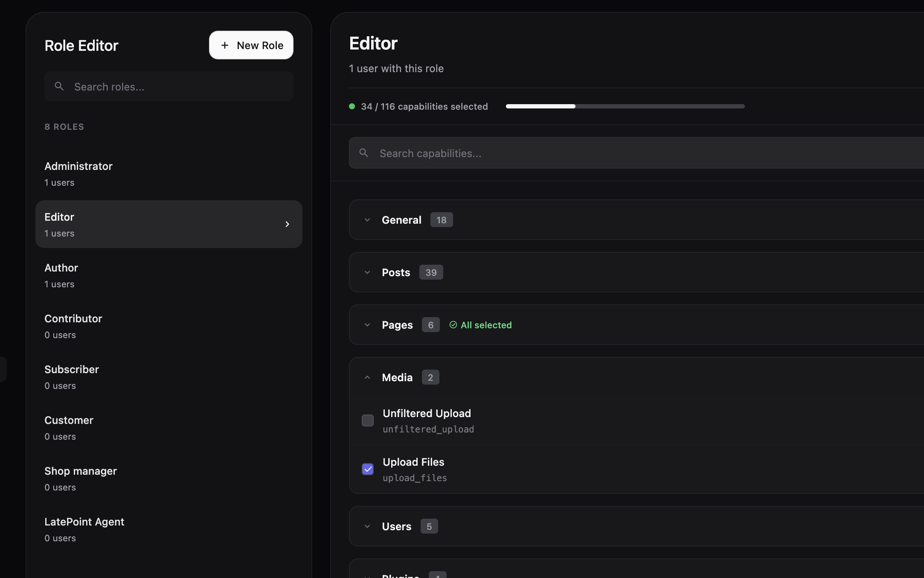Screen dimensions: 924x578
Task: Click the New Role button
Action: (251, 45)
